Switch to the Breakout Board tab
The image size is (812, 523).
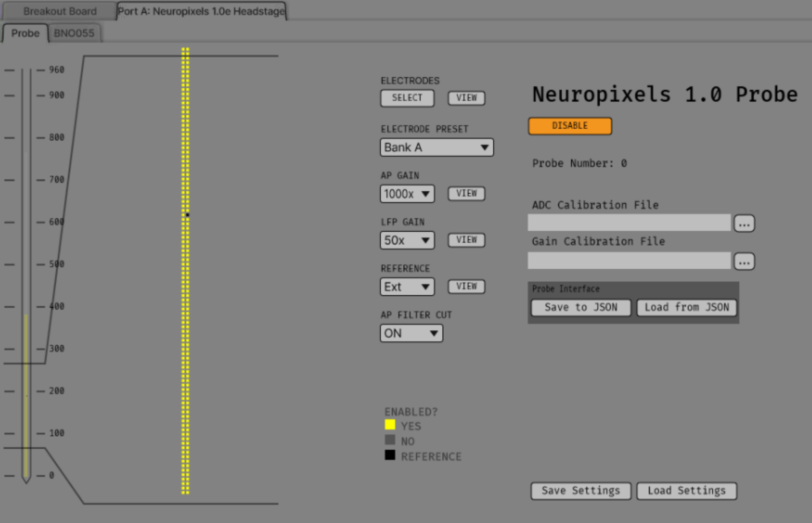tap(60, 11)
